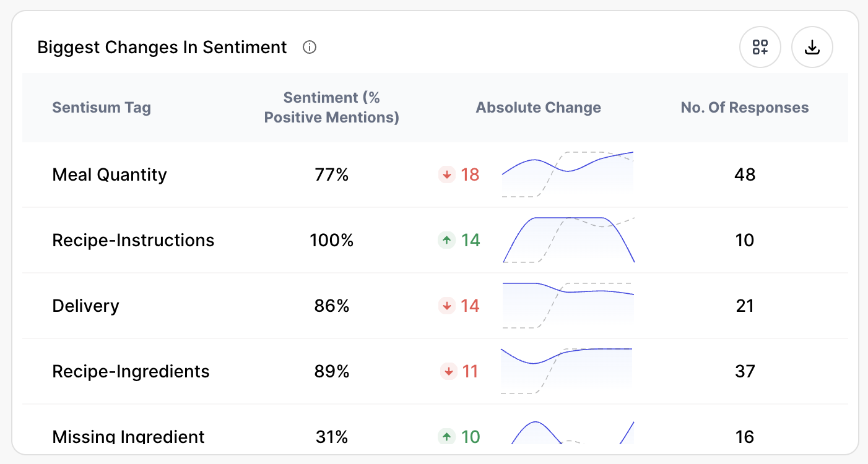868x464 pixels.
Task: Click the 77% sentiment value for Meal Quantity
Action: [x=332, y=175]
